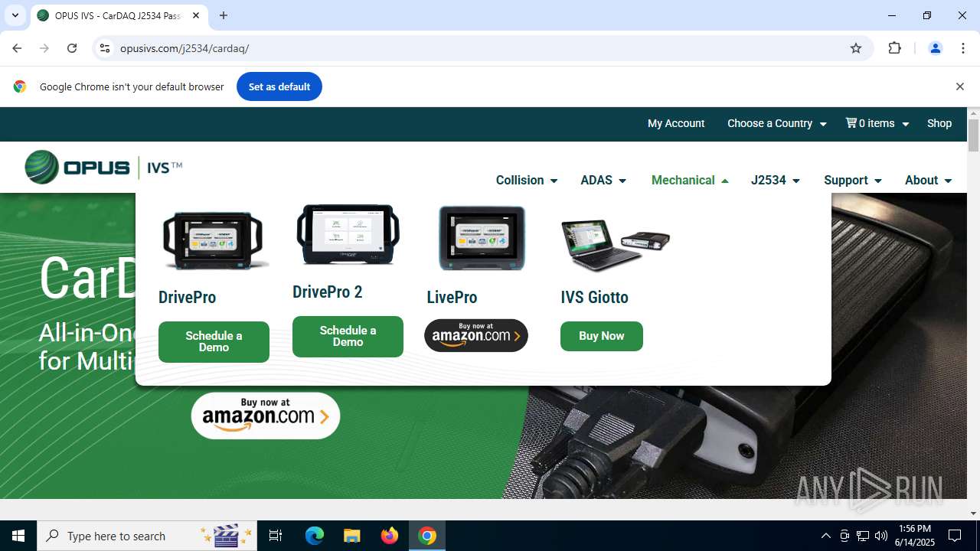Open a new browser tab
Viewport: 980px width, 551px height.
coord(224,15)
